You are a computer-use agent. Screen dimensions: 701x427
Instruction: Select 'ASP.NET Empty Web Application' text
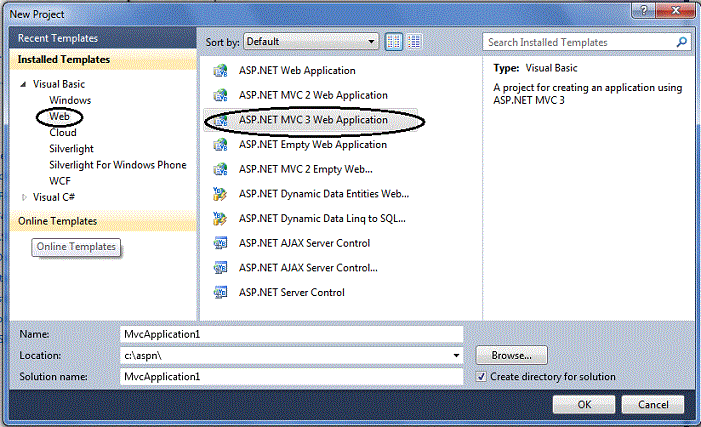(312, 144)
